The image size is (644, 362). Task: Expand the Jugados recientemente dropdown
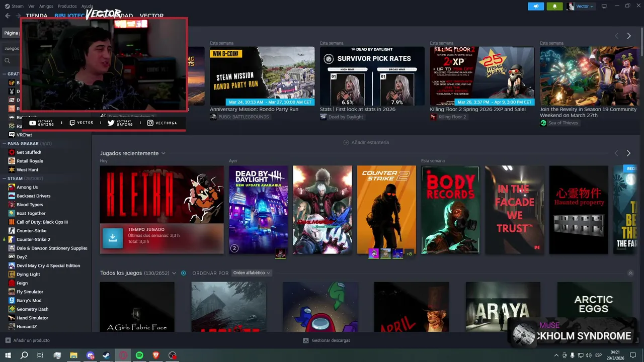click(x=164, y=153)
